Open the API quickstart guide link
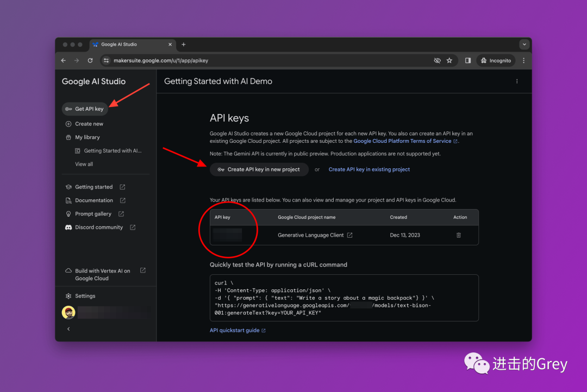Image resolution: width=587 pixels, height=392 pixels. 238,330
